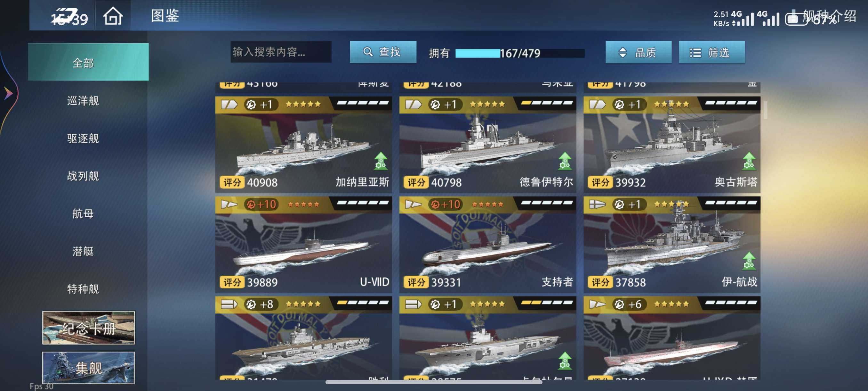Select the 全部 category tab
868x391 pixels.
tap(88, 62)
